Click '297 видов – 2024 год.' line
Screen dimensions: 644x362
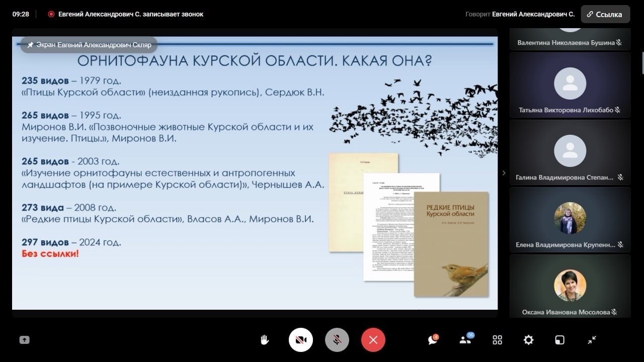(71, 242)
